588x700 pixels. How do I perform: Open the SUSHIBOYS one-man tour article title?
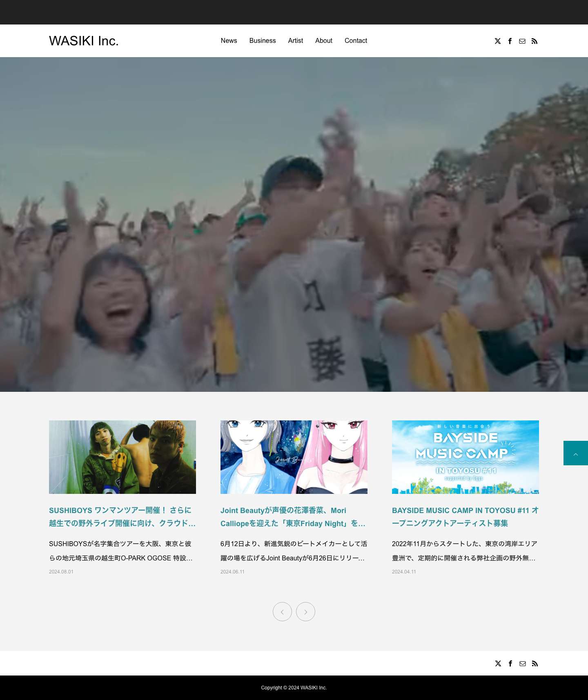pos(122,517)
